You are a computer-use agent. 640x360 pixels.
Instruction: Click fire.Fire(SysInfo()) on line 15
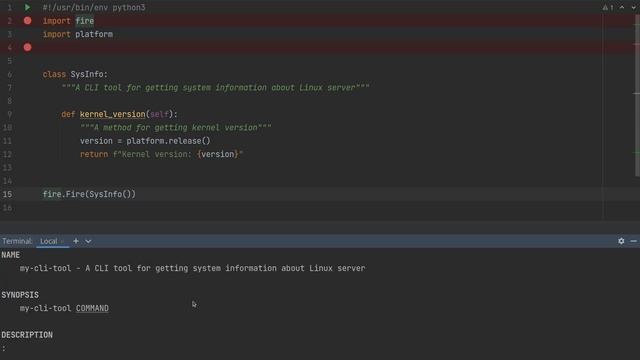[89, 194]
